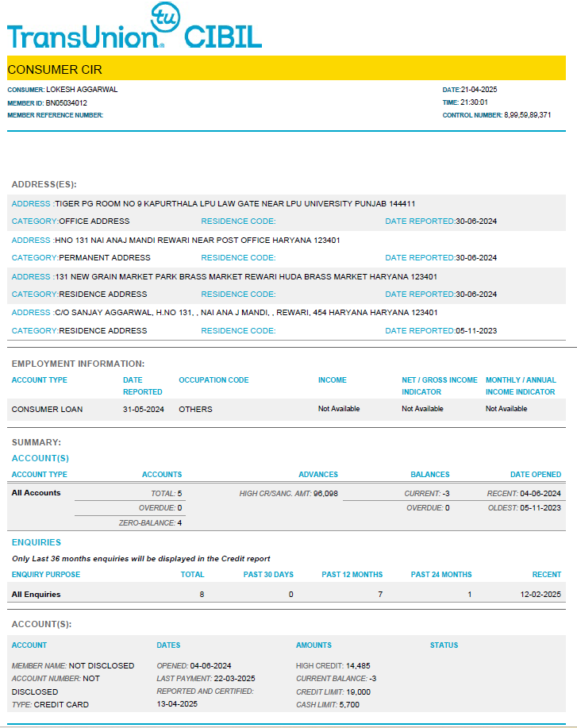Select the CONSUMER LOAN account type cell

[x=47, y=410]
